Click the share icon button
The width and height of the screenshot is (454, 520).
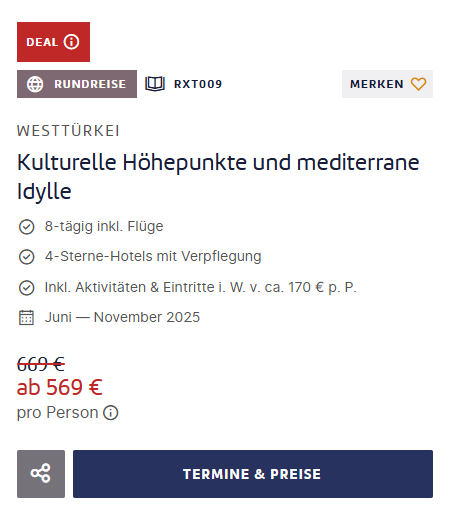41,474
